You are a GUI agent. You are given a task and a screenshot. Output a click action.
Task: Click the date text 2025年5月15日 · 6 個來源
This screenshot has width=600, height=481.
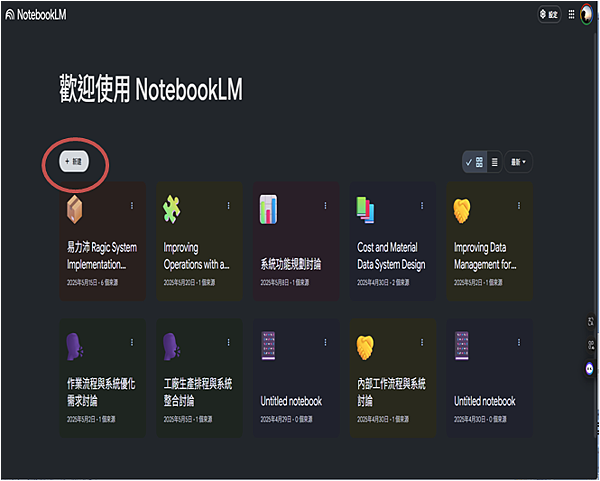click(92, 282)
